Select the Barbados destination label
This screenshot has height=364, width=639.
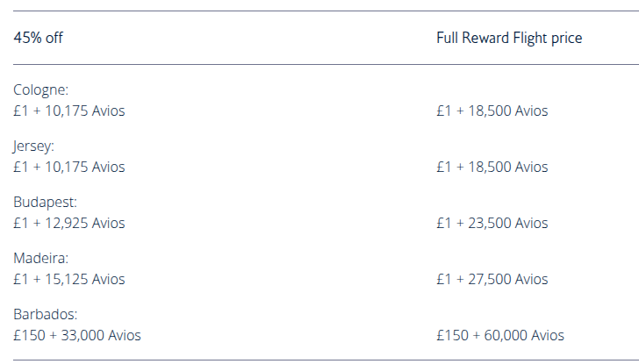pyautogui.click(x=44, y=314)
